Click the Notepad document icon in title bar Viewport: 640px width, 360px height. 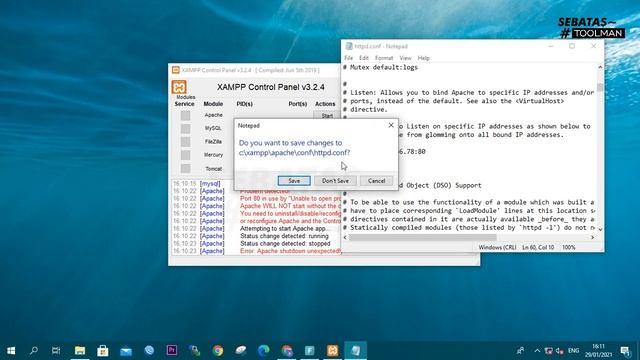(x=349, y=46)
